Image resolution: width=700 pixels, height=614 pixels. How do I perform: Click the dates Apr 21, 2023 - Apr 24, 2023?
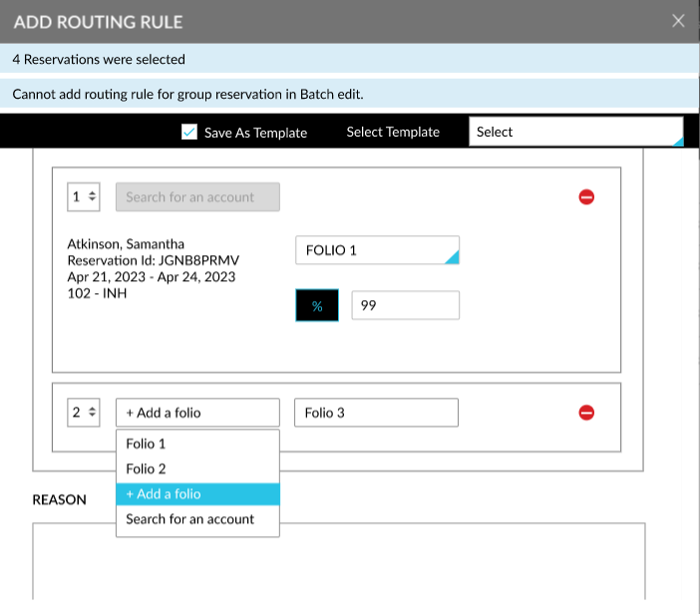click(x=152, y=277)
